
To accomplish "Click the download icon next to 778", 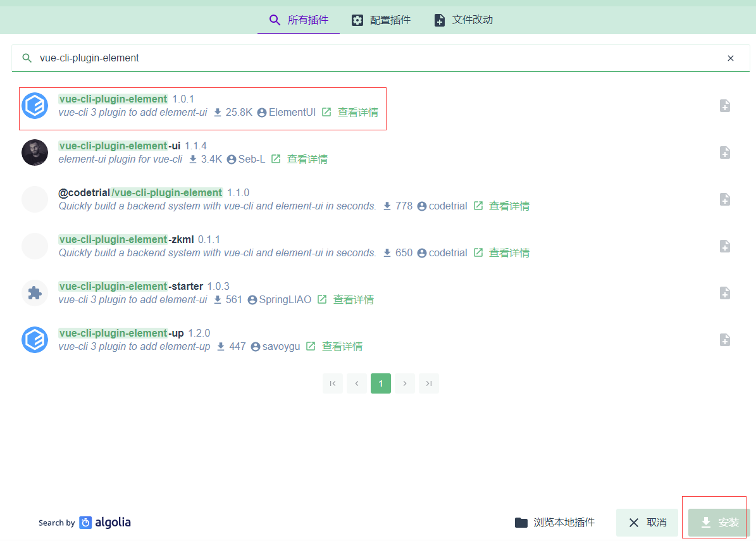I will pyautogui.click(x=387, y=206).
